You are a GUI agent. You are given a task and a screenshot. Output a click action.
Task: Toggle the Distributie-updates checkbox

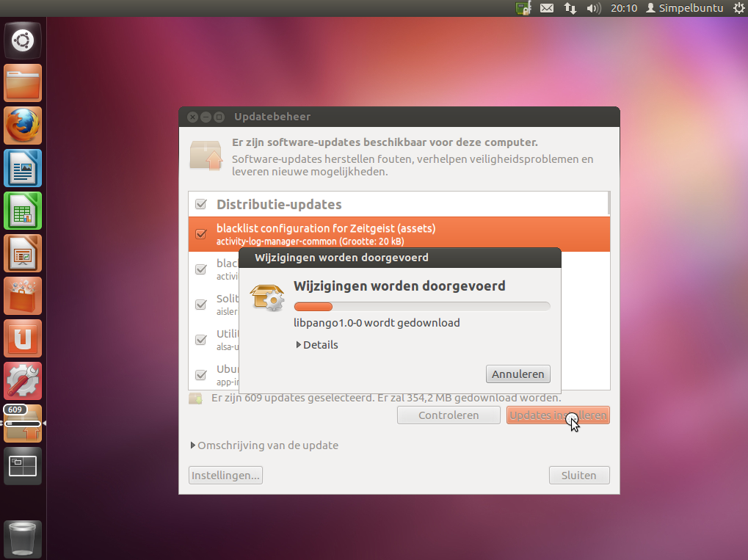pyautogui.click(x=200, y=204)
